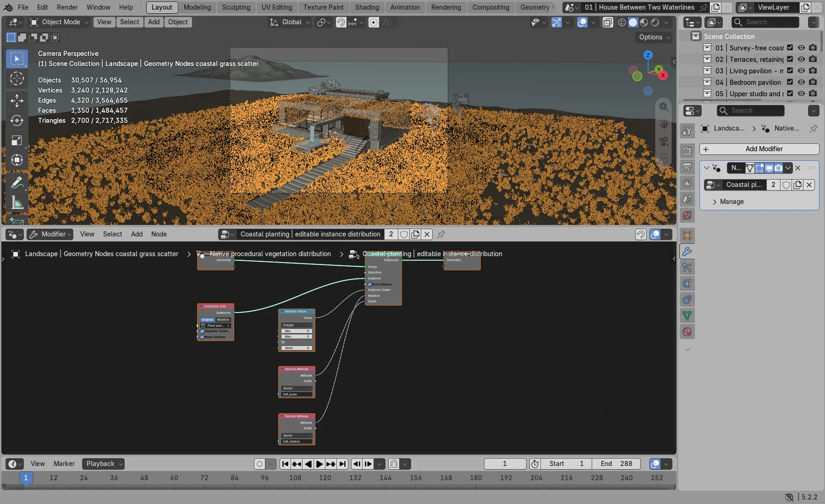
Task: Toggle Pick Instance checkbox in node
Action: (x=369, y=284)
